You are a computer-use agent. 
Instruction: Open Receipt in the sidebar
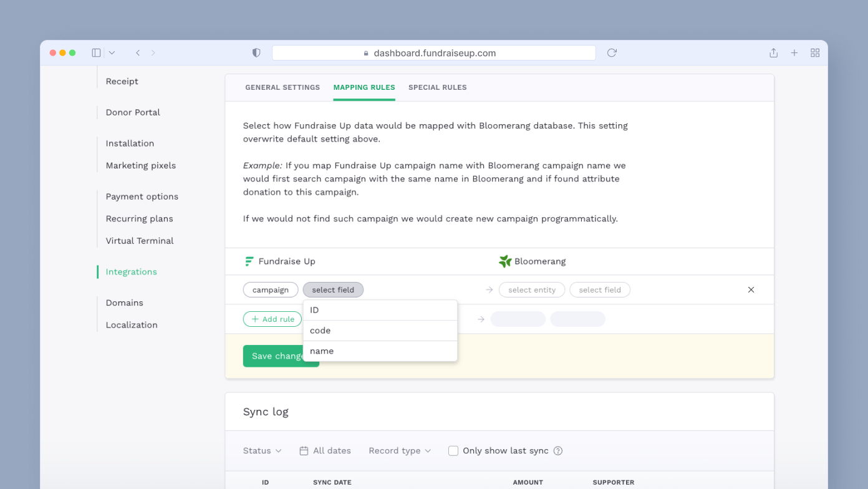pyautogui.click(x=122, y=81)
